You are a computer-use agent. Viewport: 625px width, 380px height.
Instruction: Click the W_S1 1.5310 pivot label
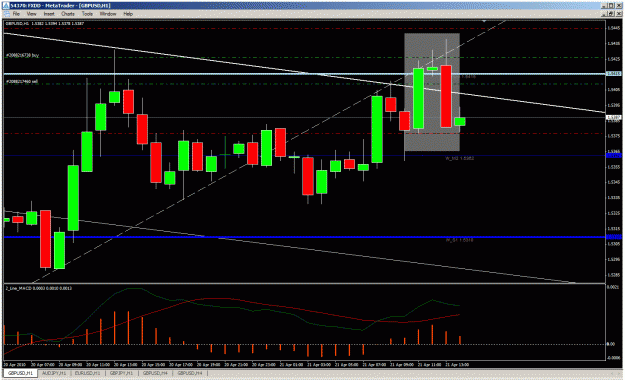(x=459, y=240)
